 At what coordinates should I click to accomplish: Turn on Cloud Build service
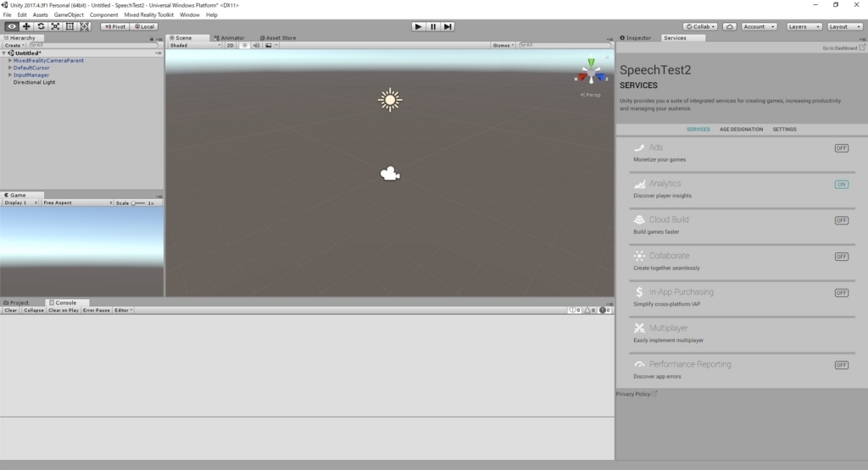pos(842,221)
